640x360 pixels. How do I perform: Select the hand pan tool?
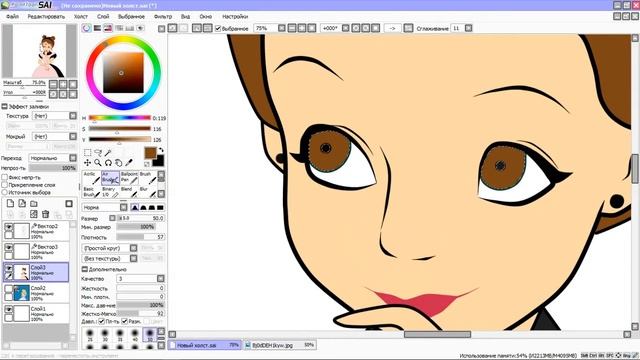tap(118, 162)
